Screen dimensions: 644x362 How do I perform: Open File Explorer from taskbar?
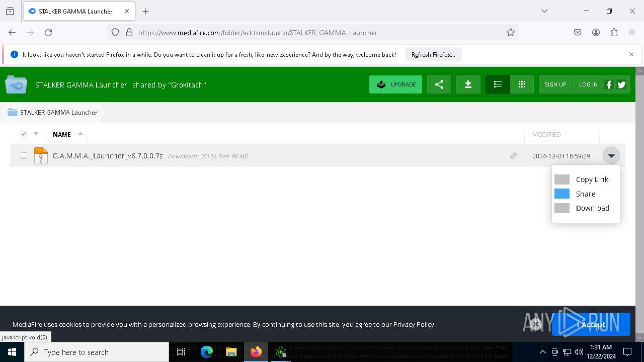(x=231, y=352)
